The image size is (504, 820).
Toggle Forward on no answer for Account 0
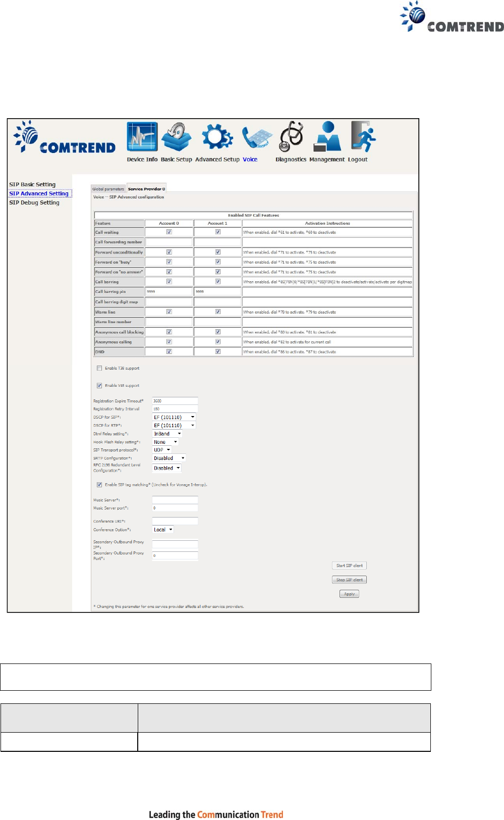tap(169, 272)
